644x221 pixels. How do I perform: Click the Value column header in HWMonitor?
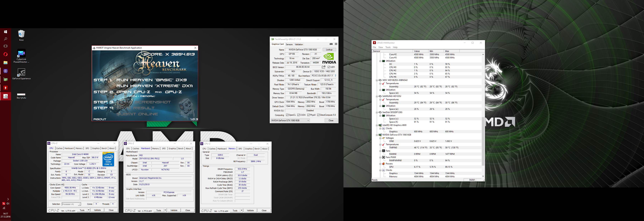(x=421, y=51)
